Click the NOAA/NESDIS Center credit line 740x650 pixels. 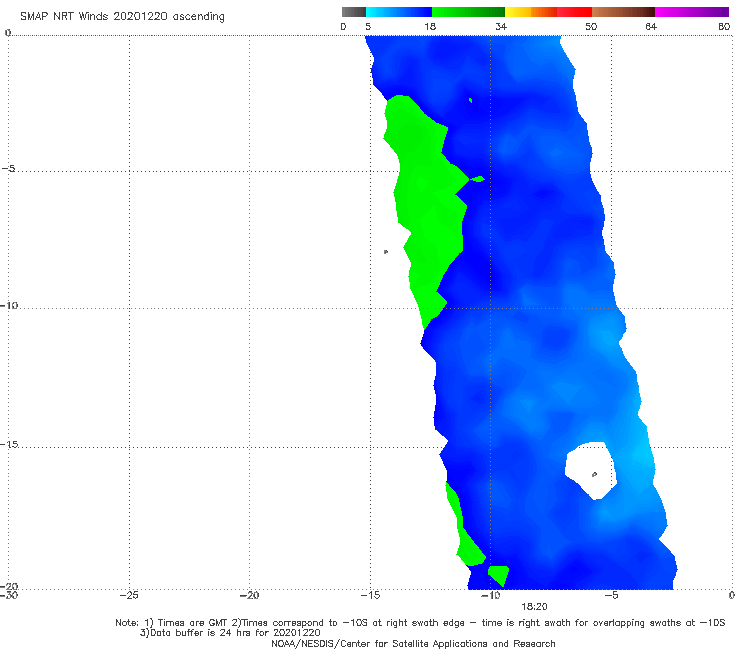pos(413,644)
